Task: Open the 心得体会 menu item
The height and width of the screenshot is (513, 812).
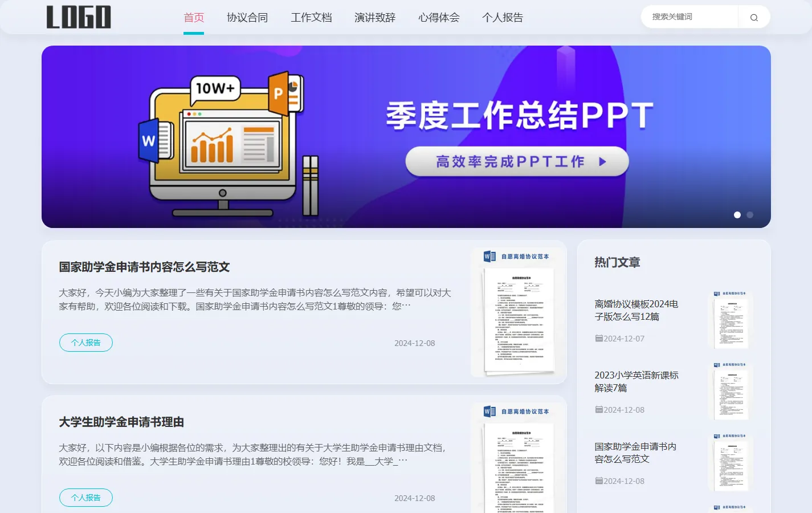Action: point(439,17)
